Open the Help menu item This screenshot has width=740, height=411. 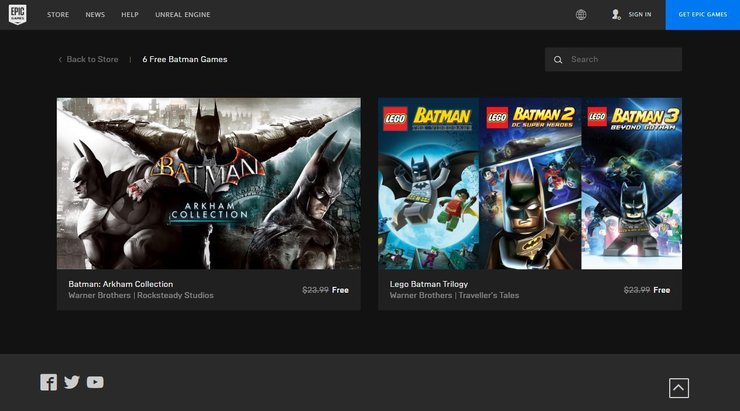point(130,15)
